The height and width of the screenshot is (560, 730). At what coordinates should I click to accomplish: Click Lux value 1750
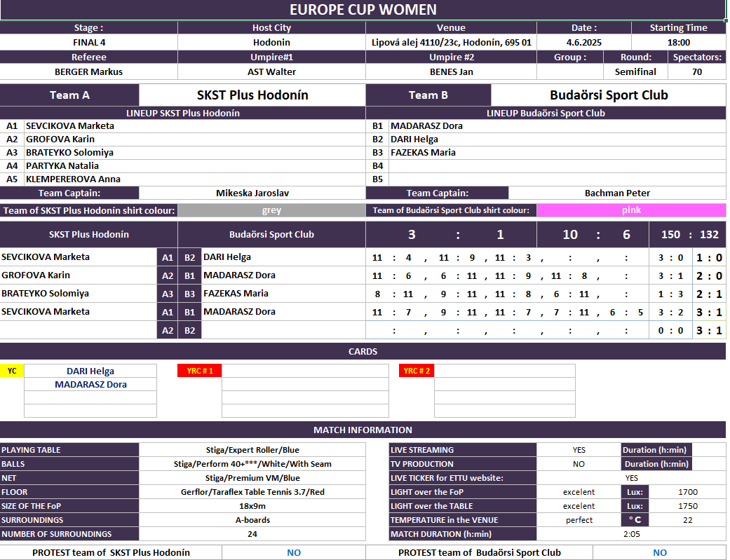coord(688,505)
